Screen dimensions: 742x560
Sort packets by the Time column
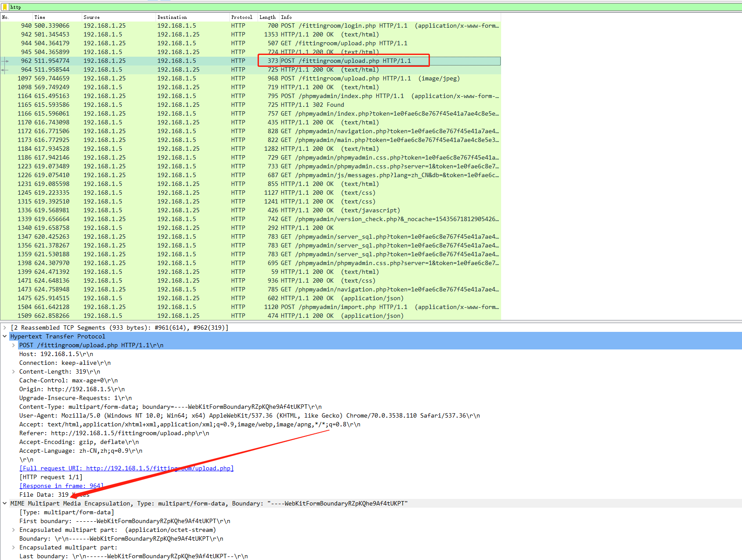40,17
